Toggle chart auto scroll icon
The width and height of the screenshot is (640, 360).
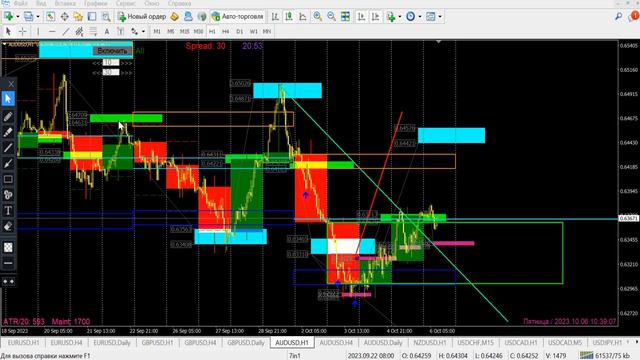point(362,17)
